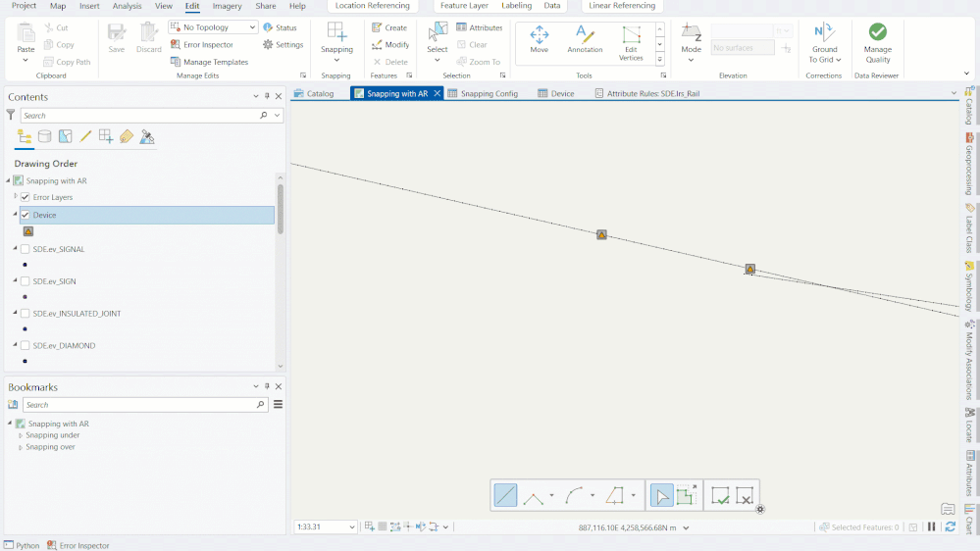Refresh the map view
The height and width of the screenshot is (551, 980).
pos(950,526)
